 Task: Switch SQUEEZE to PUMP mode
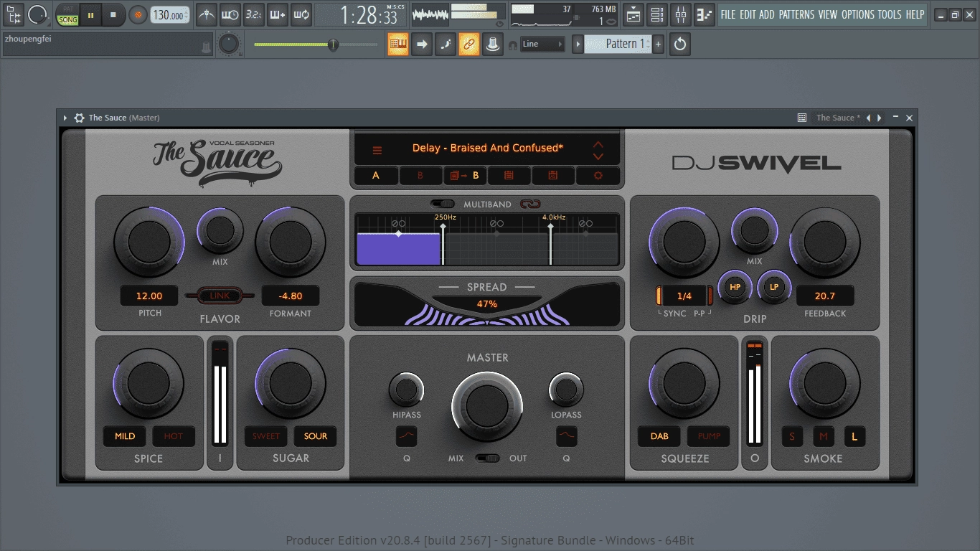tap(709, 436)
